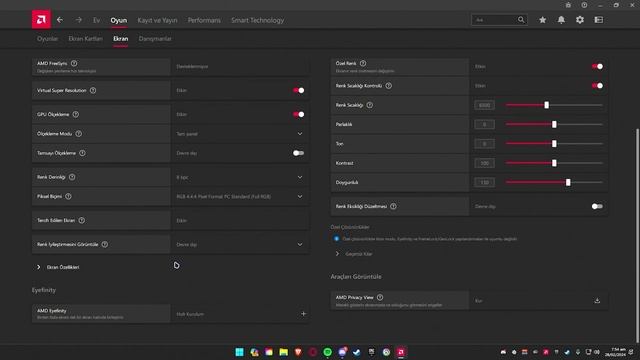Show help for AMD Privacy View
Viewport: 640px width, 360px height.
tap(380, 297)
